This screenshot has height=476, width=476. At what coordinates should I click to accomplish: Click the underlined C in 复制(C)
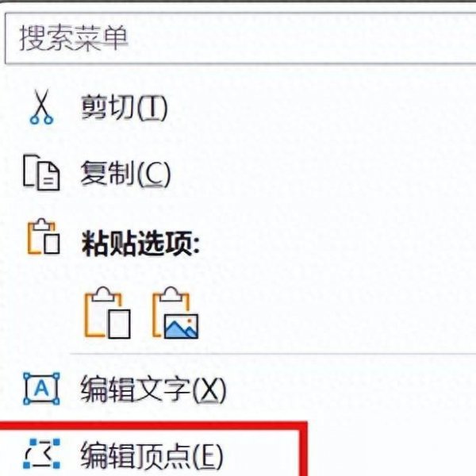coord(154,174)
